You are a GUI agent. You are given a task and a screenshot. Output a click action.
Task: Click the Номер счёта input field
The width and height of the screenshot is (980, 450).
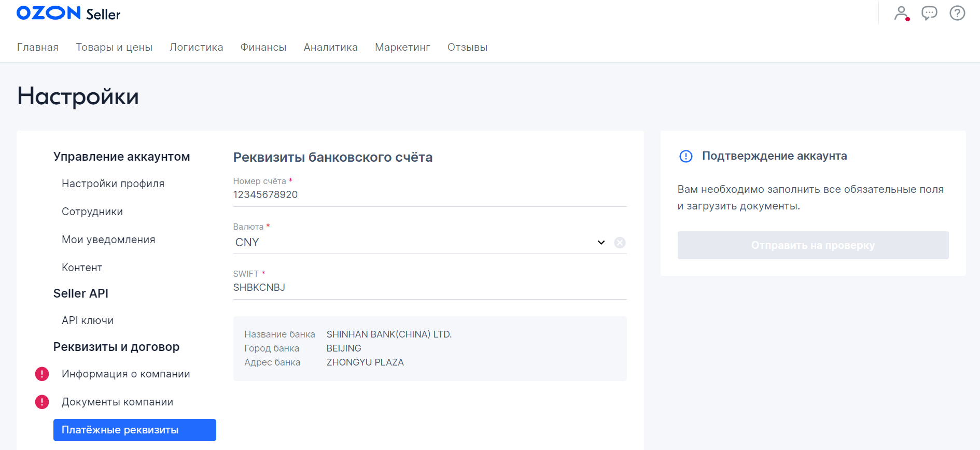430,195
